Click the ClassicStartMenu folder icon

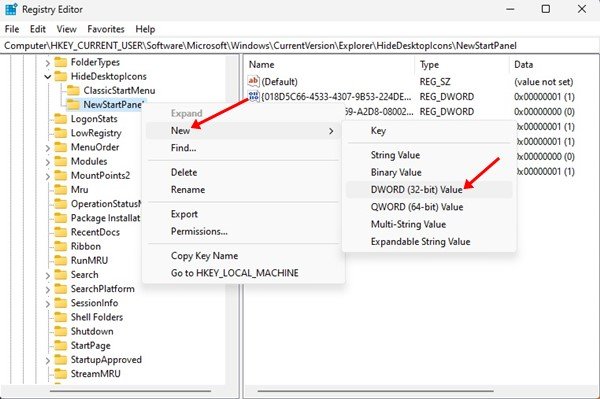(x=73, y=91)
